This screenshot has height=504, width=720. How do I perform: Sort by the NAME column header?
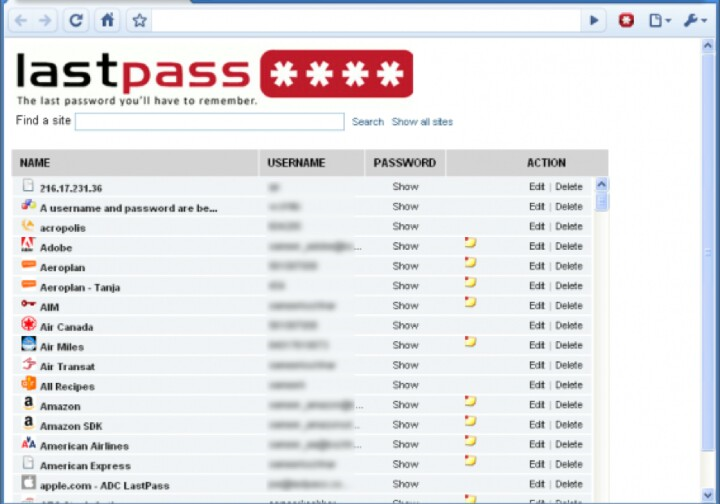coord(35,163)
